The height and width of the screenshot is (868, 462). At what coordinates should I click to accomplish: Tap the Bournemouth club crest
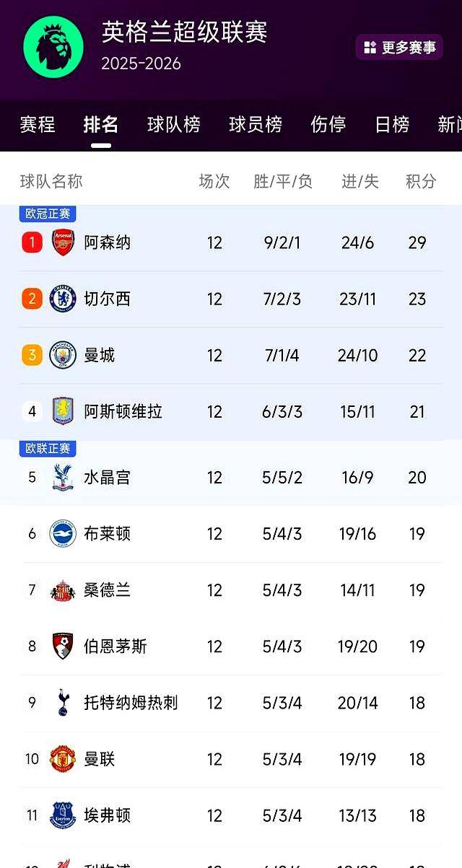click(63, 646)
